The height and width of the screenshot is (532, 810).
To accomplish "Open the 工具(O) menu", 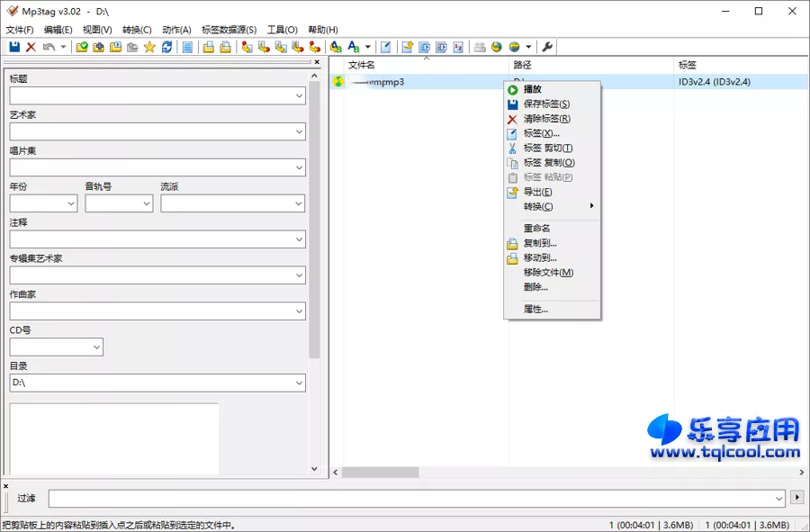I will 282,29.
